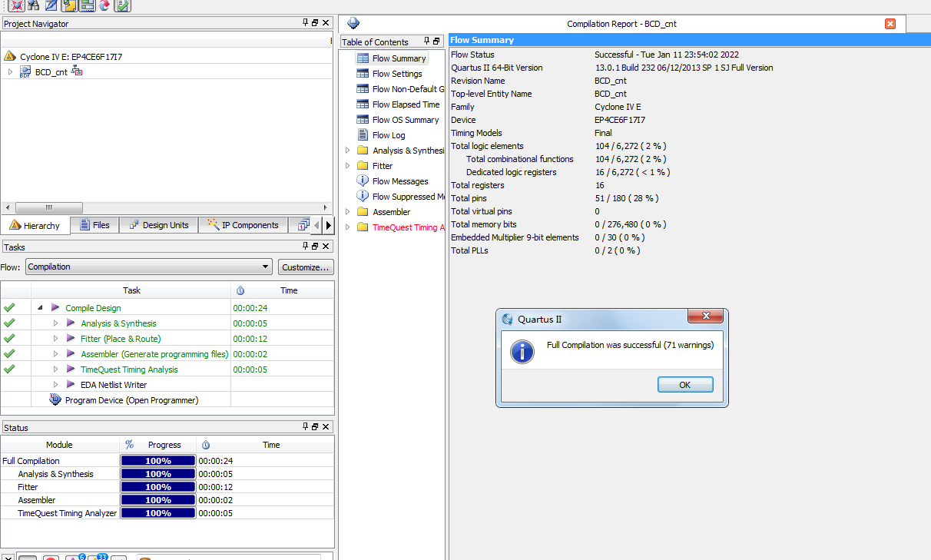Click the clock icon in Tasks header
Viewport: 931px width, 560px height.
click(x=240, y=290)
